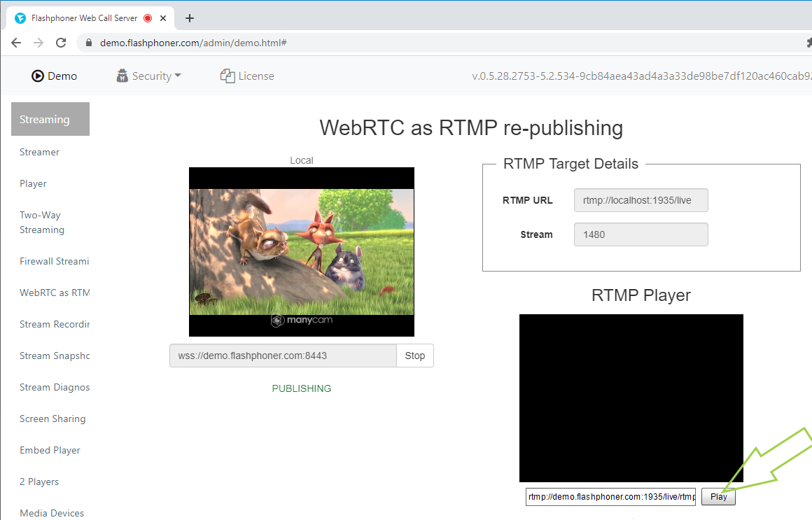
Task: Click the License documents icon
Action: [x=227, y=76]
